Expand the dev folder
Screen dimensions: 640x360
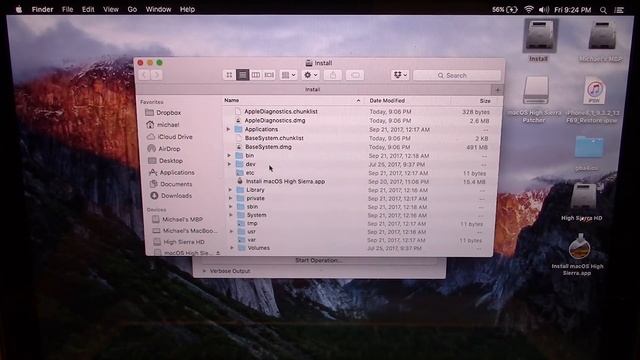pyautogui.click(x=229, y=164)
